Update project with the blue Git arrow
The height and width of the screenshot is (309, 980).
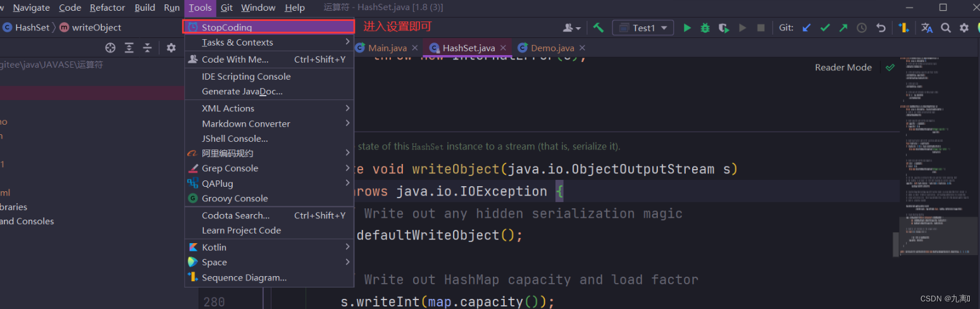806,28
